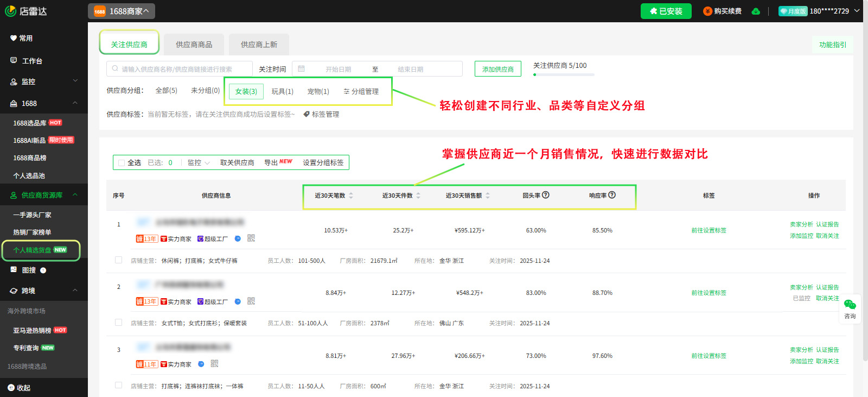
Task: Click the QR code icon for supplier 1
Action: click(251, 238)
